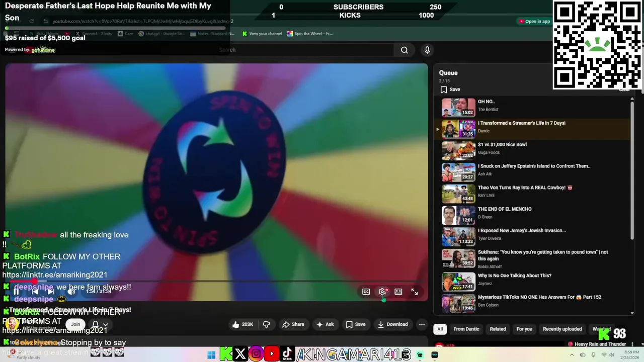
Task: Seek on the video progress bar
Action: click(216, 282)
